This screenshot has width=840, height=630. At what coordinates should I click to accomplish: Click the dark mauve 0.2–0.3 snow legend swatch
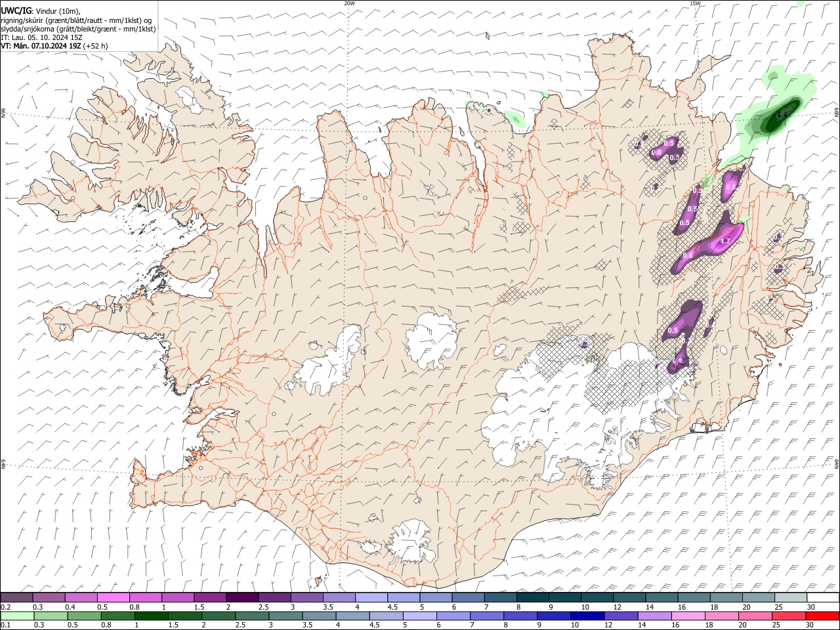[17, 598]
